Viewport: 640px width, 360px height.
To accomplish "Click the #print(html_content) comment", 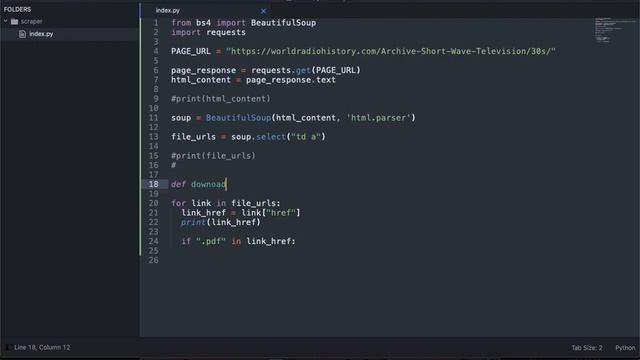I will coord(221,99).
